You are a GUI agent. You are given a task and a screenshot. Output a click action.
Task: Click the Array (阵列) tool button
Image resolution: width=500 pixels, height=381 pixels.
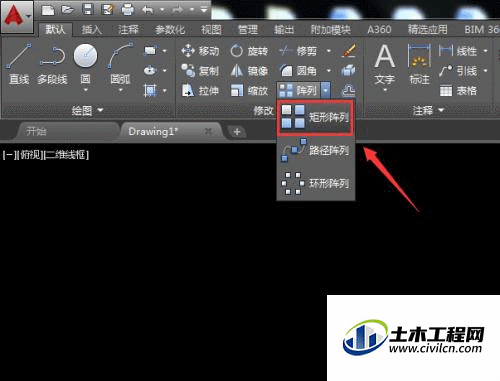[298, 90]
